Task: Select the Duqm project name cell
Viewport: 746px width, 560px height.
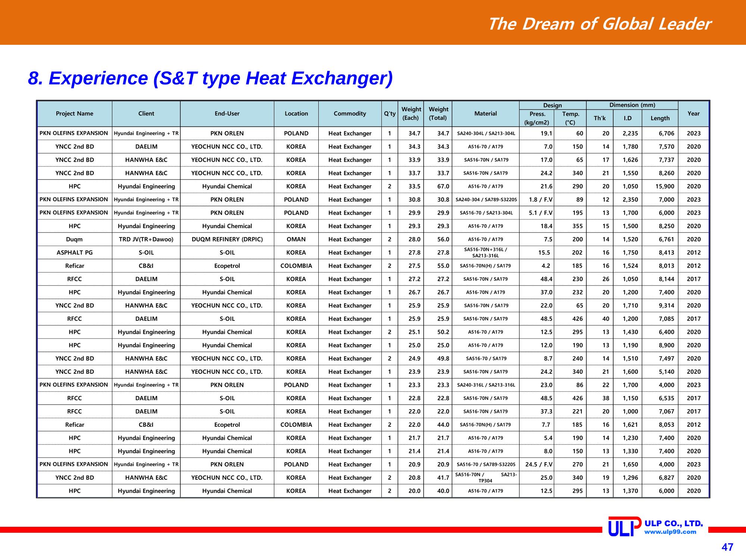Action: pyautogui.click(x=75, y=239)
